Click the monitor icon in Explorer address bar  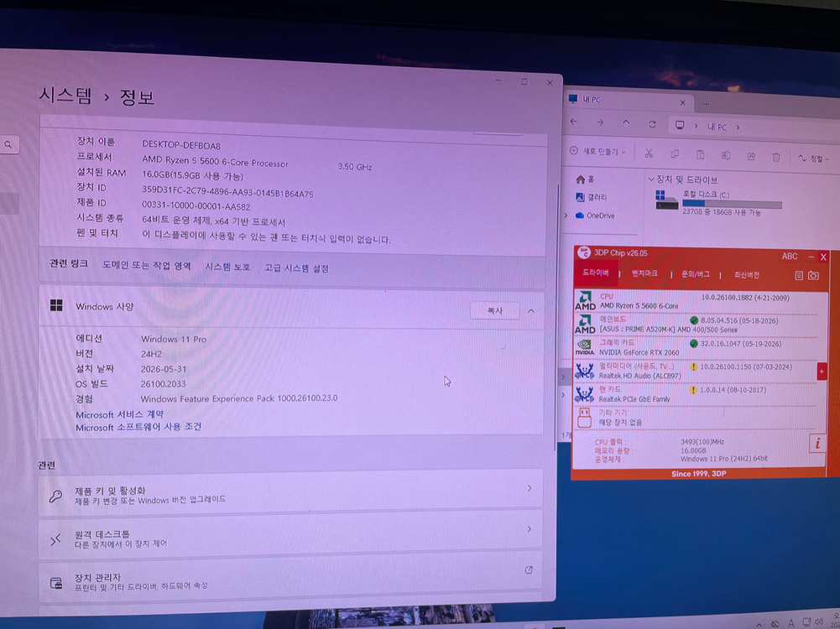[x=680, y=125]
